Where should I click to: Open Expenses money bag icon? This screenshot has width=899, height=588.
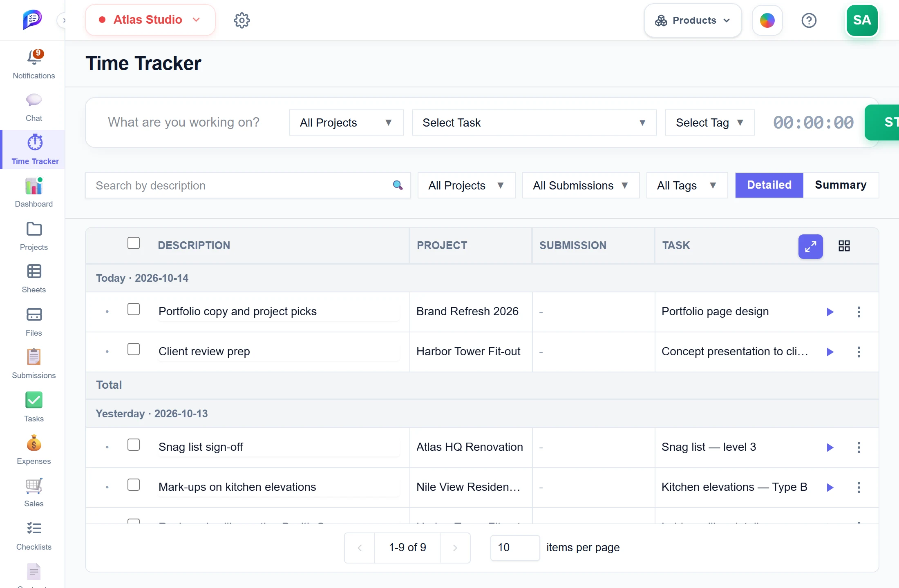click(34, 443)
